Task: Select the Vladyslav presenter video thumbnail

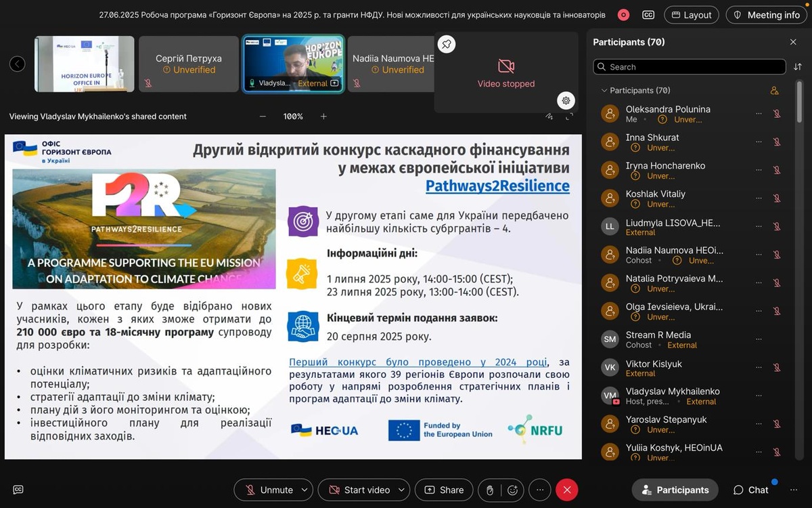Action: point(294,64)
